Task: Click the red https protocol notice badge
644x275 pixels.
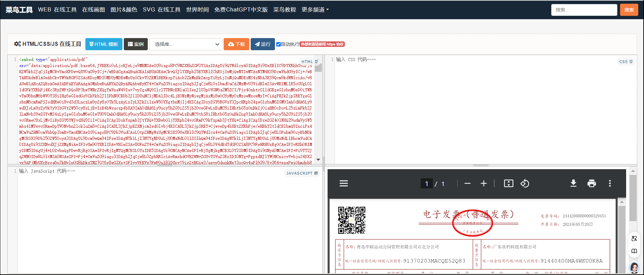Action: (x=322, y=44)
